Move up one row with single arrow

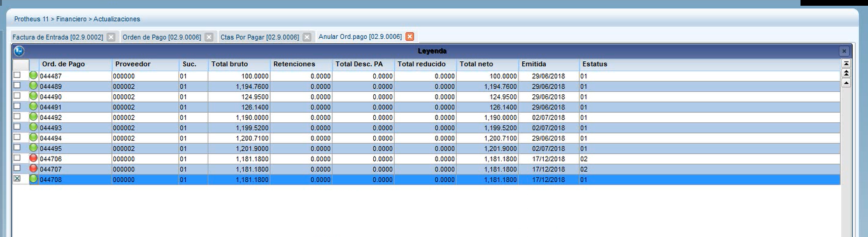(x=846, y=82)
